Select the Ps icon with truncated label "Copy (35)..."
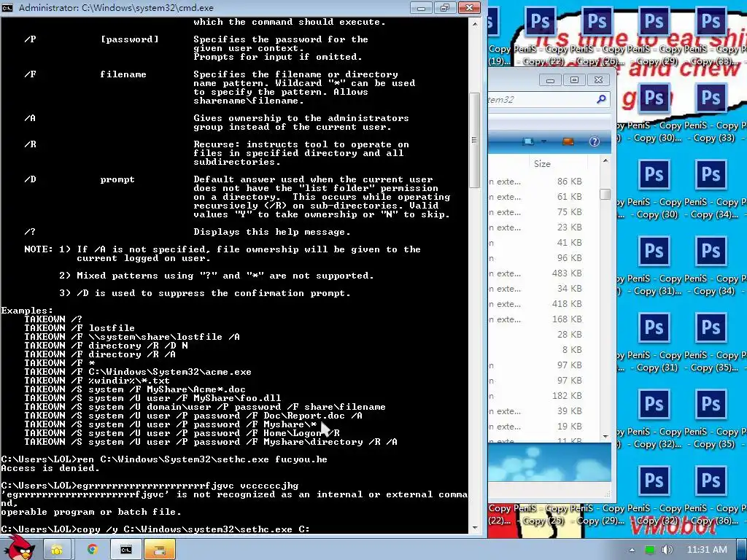747x560 pixels. pos(711,327)
